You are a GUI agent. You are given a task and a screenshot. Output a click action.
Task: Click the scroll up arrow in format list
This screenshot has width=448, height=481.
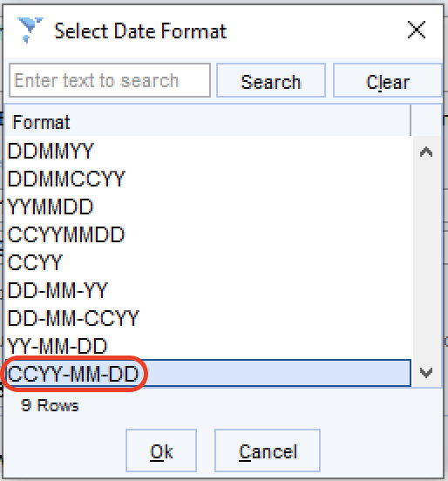pos(426,152)
